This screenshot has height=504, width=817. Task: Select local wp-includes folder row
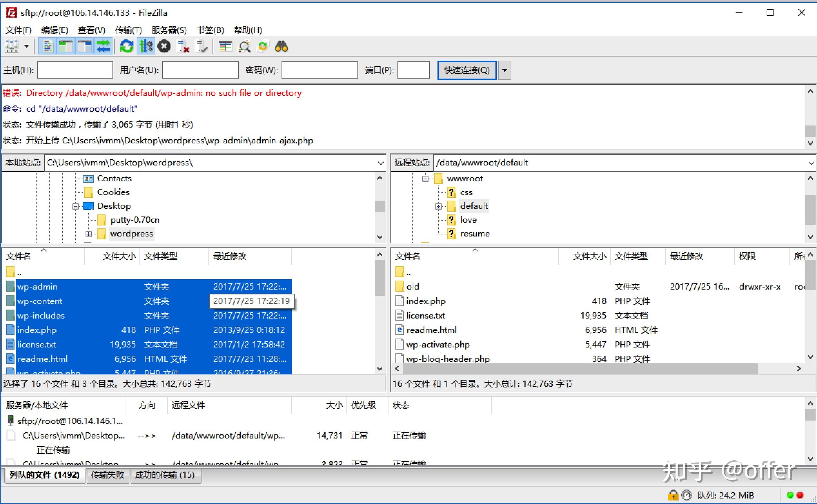tap(149, 315)
